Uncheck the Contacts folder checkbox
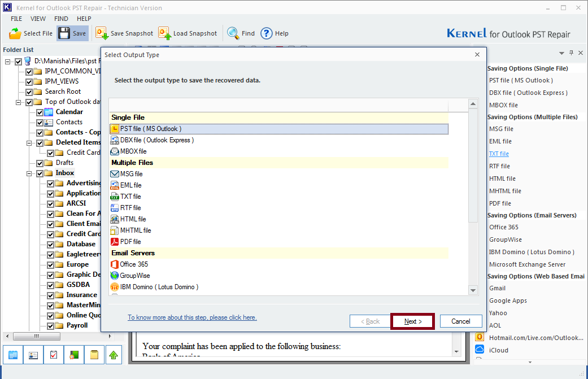The height and width of the screenshot is (379, 588). tap(40, 122)
